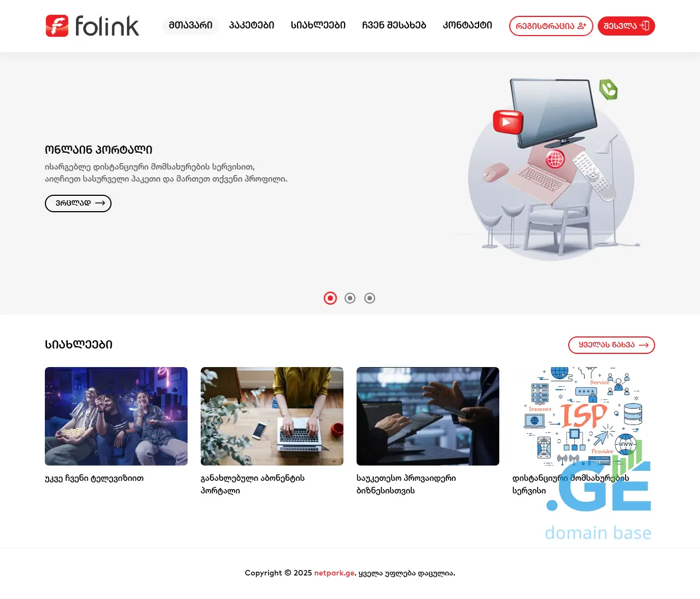Image resolution: width=700 pixels, height=599 pixels.
Task: Open the მთავარი menu item
Action: (x=191, y=26)
